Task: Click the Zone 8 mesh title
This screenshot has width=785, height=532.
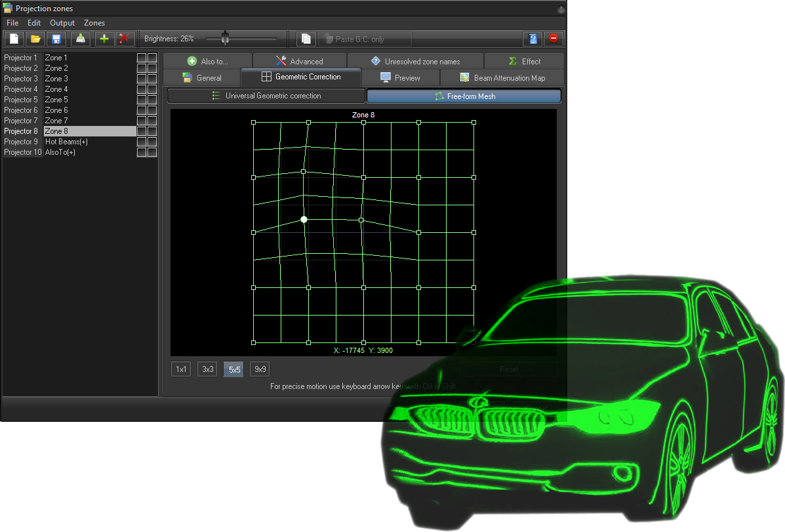Action: tap(363, 115)
